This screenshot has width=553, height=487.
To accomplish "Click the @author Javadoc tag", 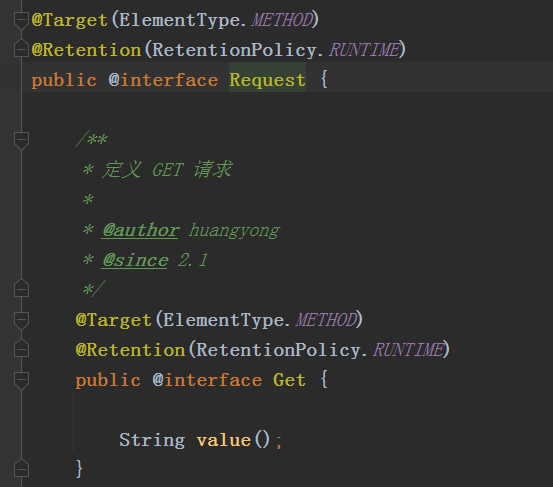I will tap(141, 230).
